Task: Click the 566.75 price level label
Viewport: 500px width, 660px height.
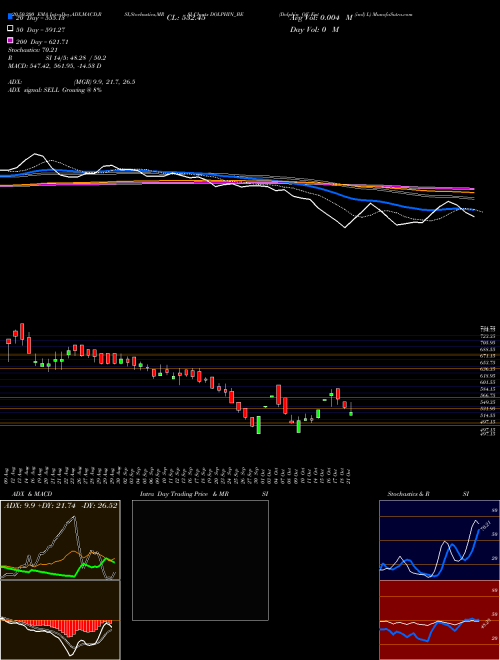Action: point(488,395)
